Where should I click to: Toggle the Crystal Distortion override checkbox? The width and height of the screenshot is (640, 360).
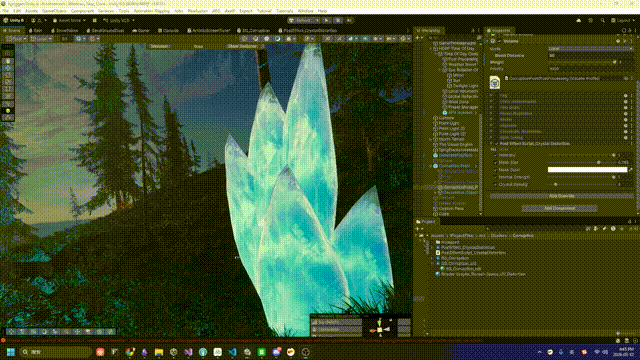[x=496, y=144]
